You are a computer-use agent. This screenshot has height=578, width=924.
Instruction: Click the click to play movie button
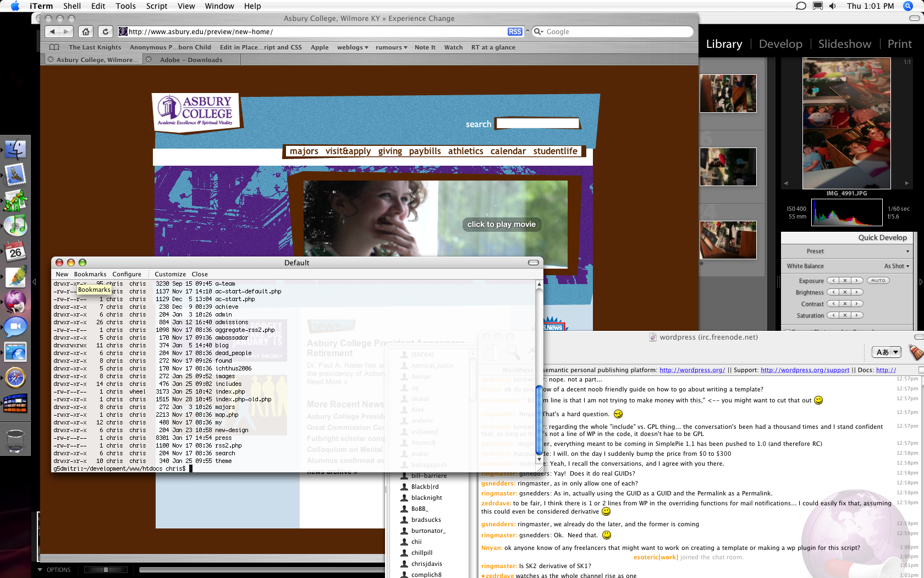click(502, 224)
